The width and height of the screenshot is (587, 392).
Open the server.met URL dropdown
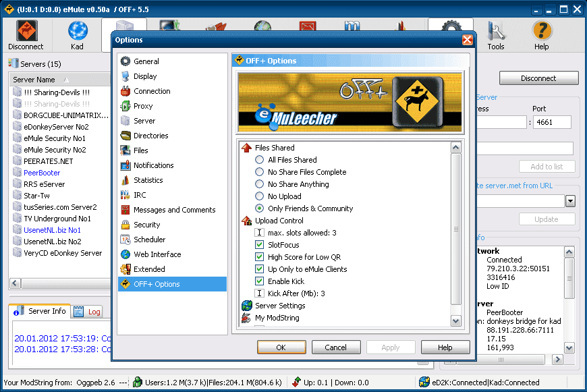569,202
